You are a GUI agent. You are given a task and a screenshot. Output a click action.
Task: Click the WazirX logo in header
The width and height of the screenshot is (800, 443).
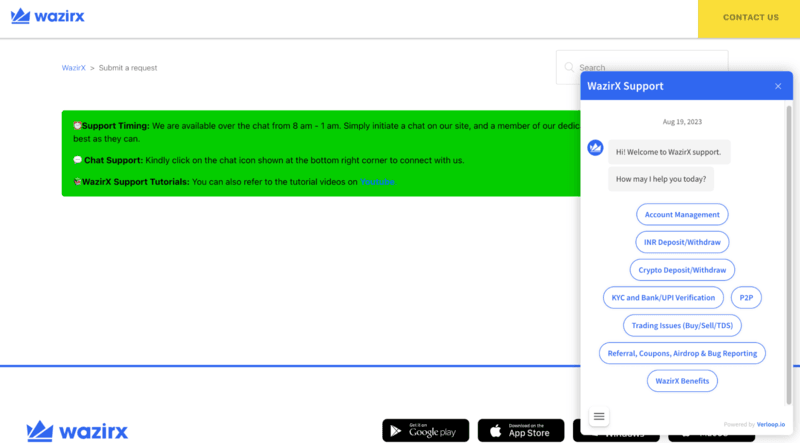click(47, 16)
